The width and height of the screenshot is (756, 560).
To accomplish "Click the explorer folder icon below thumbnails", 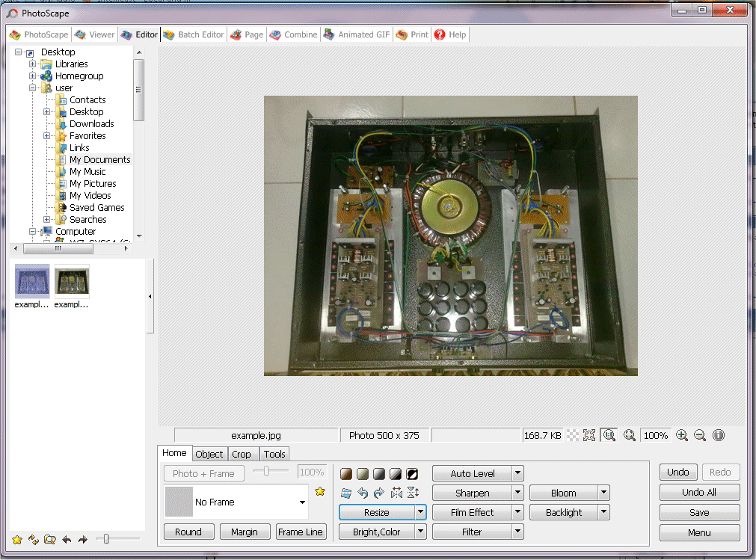I will point(49,540).
